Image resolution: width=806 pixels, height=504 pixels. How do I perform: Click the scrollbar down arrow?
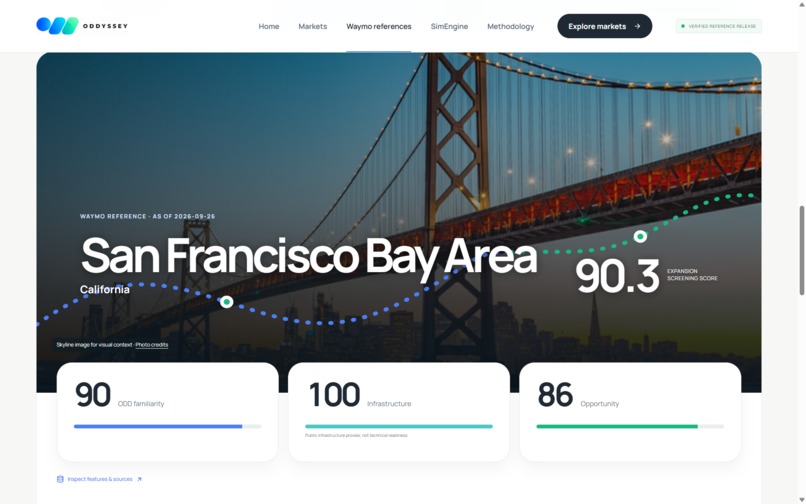[x=801, y=500]
